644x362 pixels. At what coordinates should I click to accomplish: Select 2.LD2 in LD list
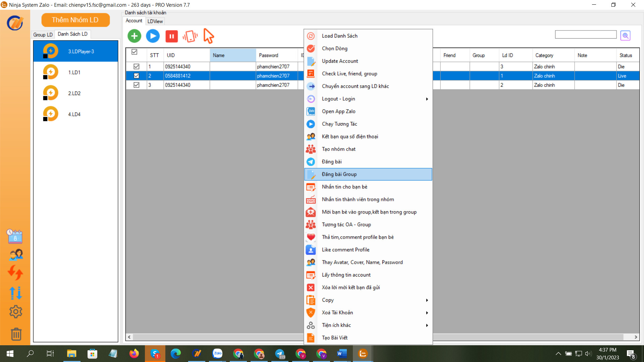[x=75, y=93]
